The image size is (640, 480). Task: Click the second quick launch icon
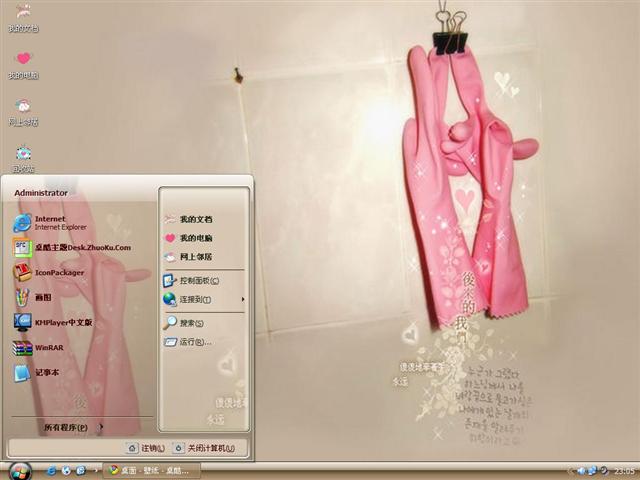(66, 471)
